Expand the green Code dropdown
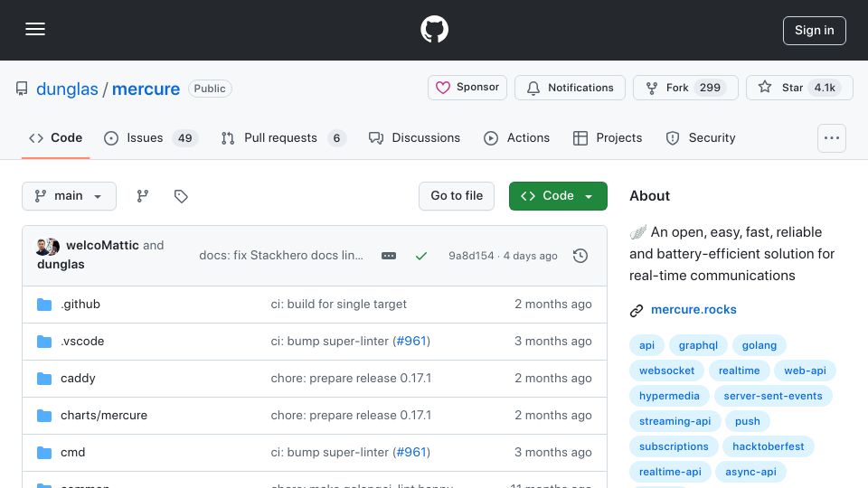The height and width of the screenshot is (488, 868). (558, 196)
